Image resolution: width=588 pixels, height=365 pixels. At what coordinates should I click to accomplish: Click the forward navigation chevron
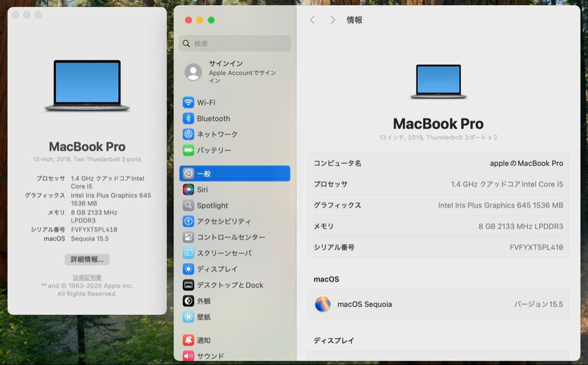coord(332,20)
